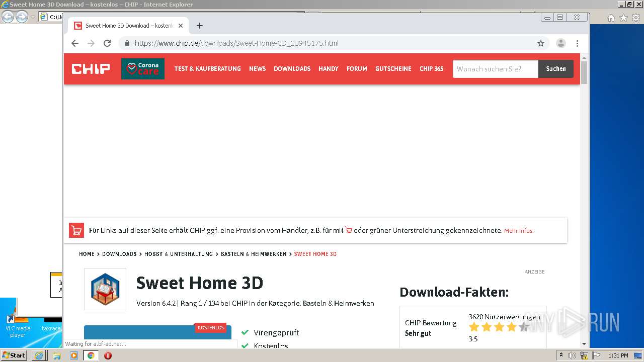Open a new Chrome tab

200,26
